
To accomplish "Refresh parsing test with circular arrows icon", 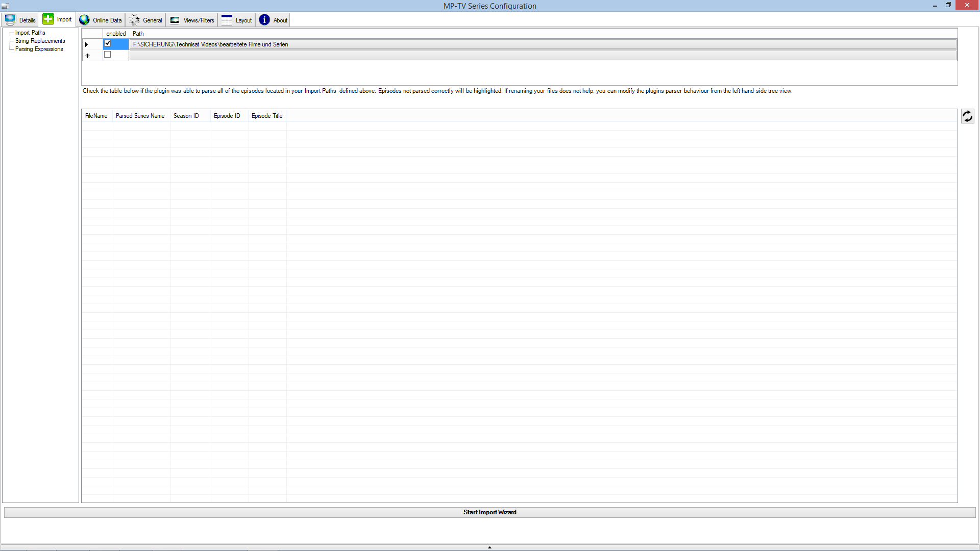I will pyautogui.click(x=967, y=116).
